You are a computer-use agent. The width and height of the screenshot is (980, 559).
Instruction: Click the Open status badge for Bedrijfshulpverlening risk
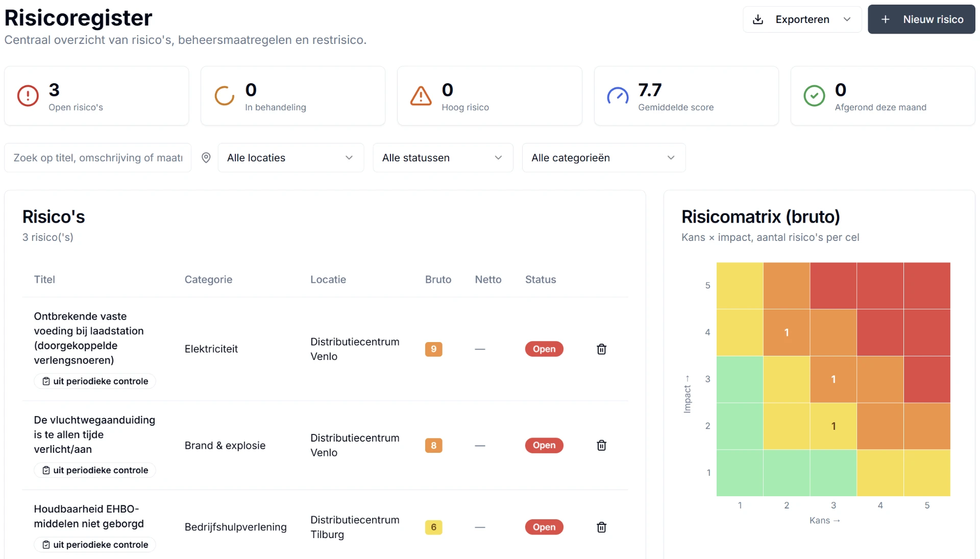coord(544,527)
